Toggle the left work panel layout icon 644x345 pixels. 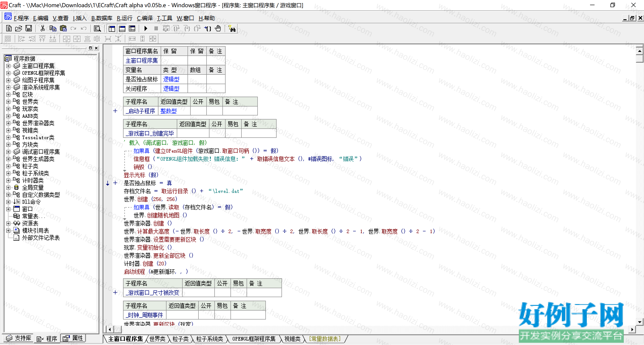(x=112, y=28)
